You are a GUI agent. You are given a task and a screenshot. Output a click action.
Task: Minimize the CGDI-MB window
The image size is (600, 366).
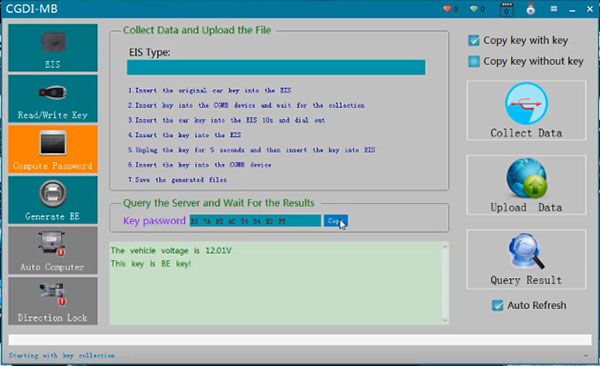(572, 10)
